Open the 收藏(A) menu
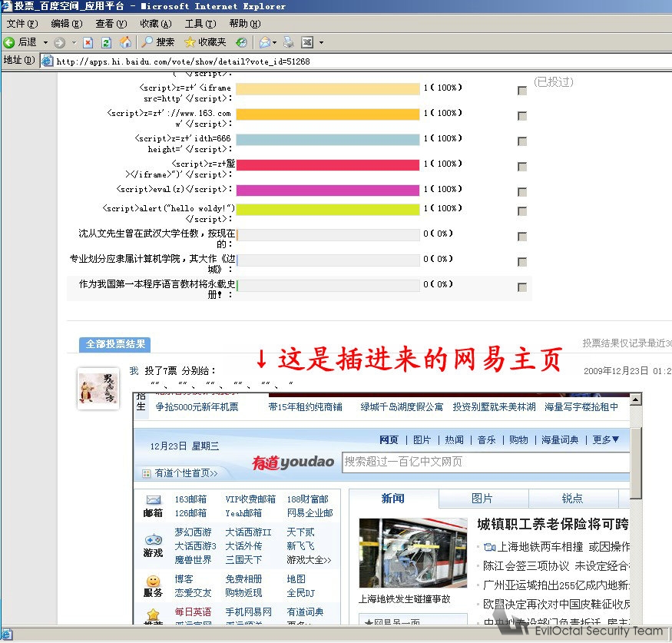This screenshot has width=672, height=643. (x=156, y=24)
